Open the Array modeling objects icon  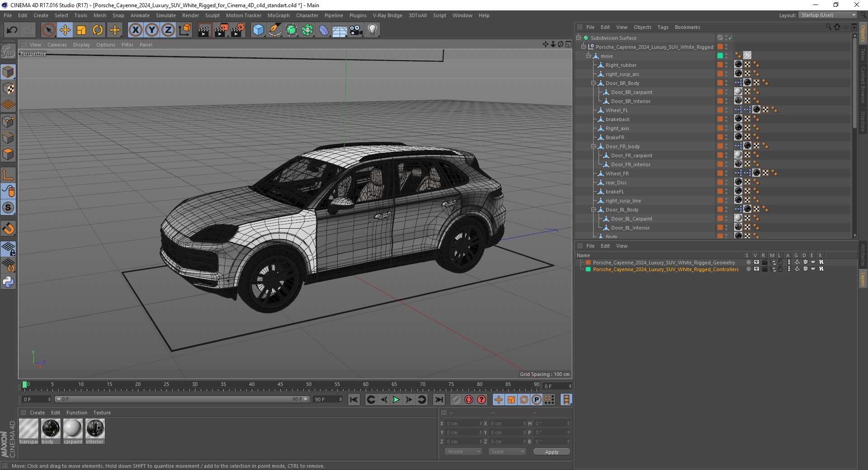point(307,30)
